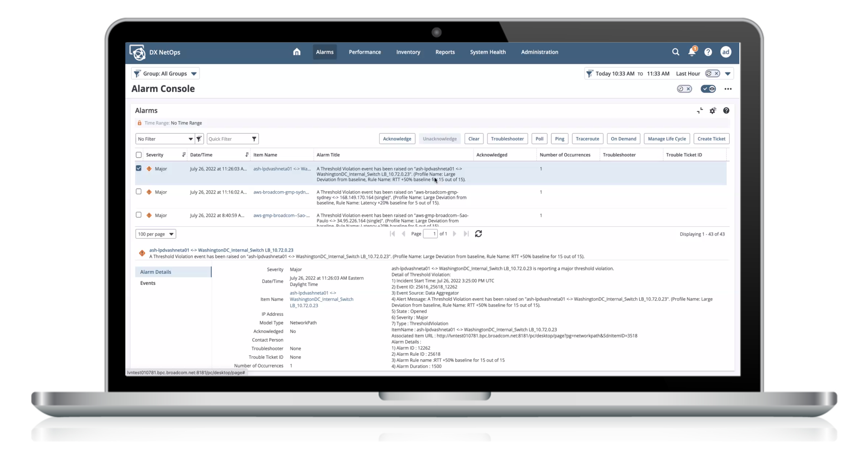Click into the Quick Filter field
This screenshot has width=868, height=455.
point(228,139)
